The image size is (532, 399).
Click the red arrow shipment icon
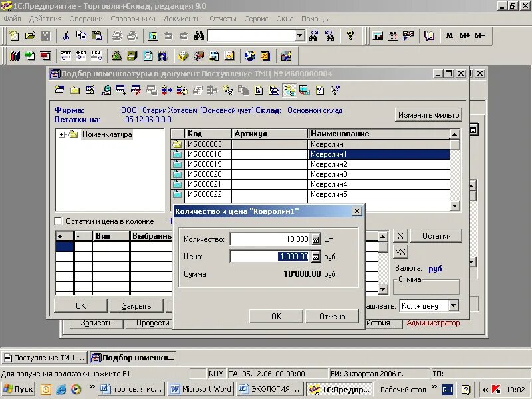coord(45,55)
